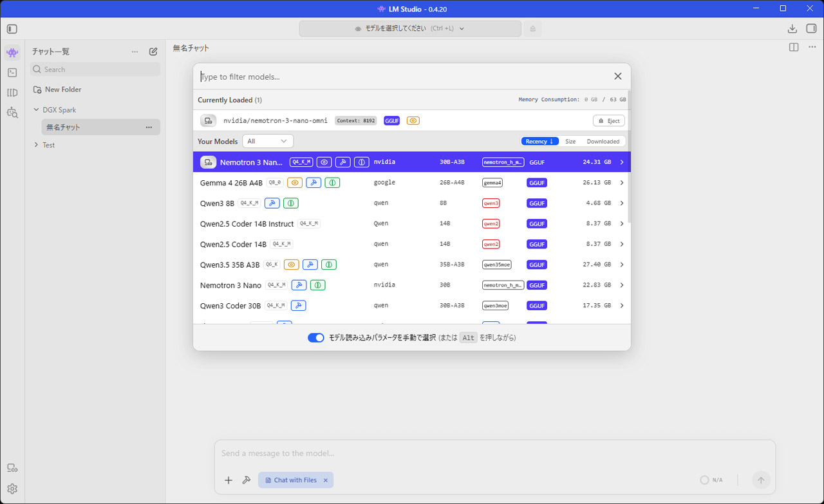
Task: Close the model picker dialog
Action: (x=618, y=77)
